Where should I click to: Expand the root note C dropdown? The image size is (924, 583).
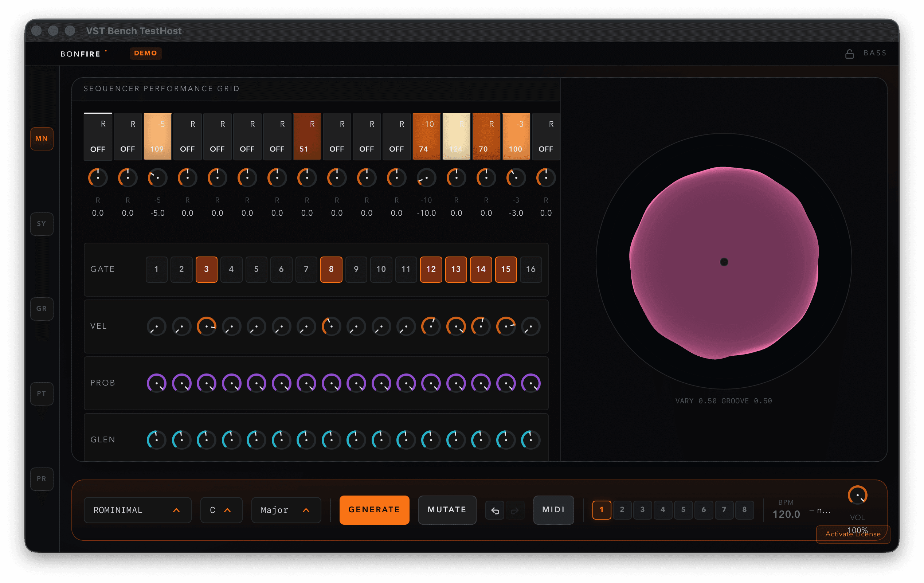pyautogui.click(x=221, y=510)
